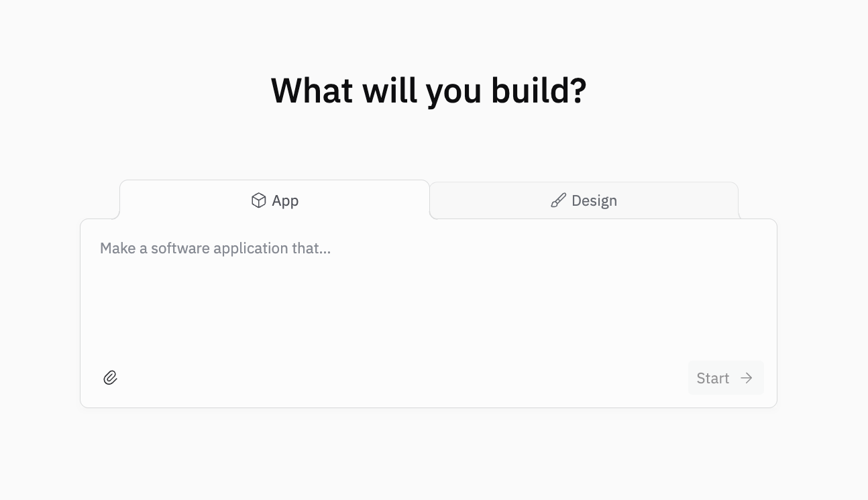Select the App tab label
This screenshot has height=500, width=868.
[x=285, y=200]
